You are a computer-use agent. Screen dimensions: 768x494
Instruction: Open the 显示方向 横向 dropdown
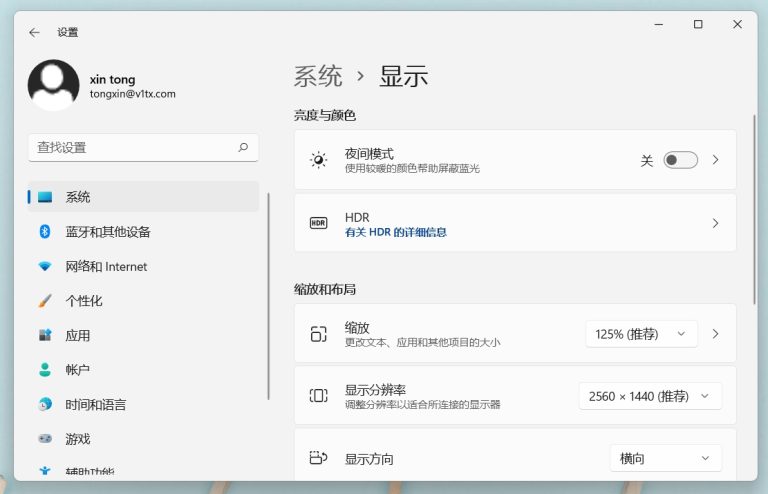[x=665, y=458]
